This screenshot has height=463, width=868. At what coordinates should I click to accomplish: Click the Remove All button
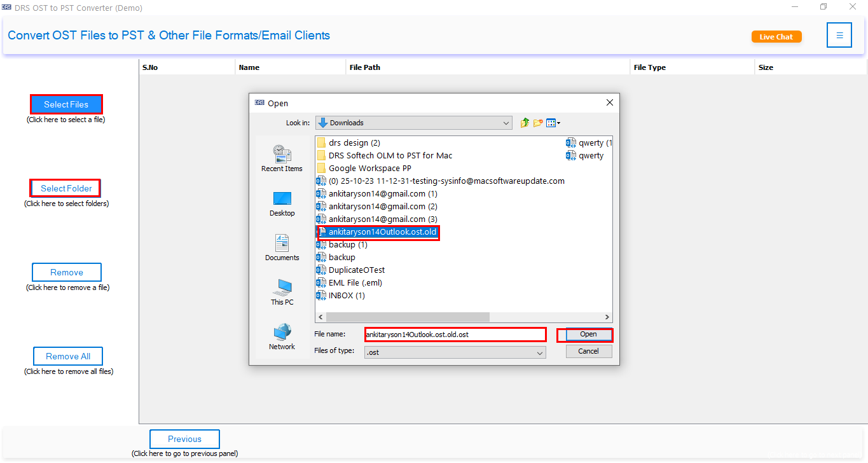point(67,356)
